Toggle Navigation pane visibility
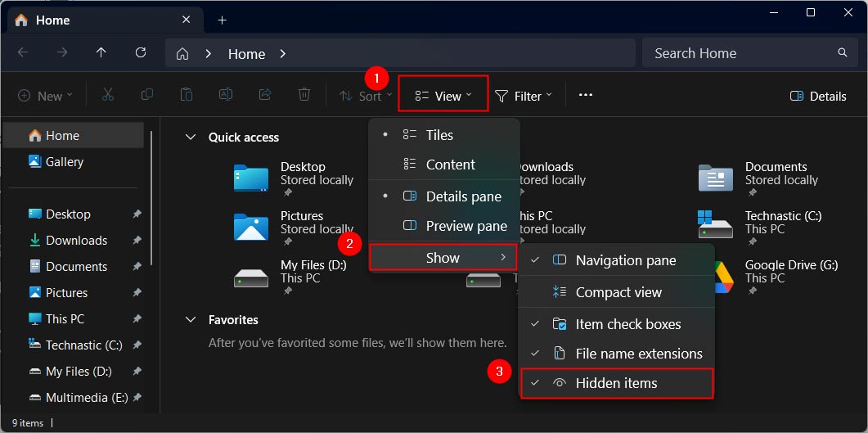 [616, 260]
